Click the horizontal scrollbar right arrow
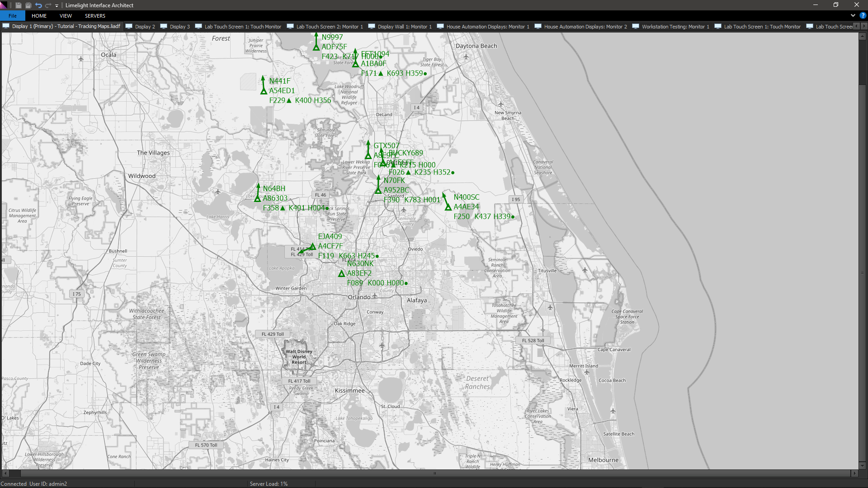 click(854, 473)
